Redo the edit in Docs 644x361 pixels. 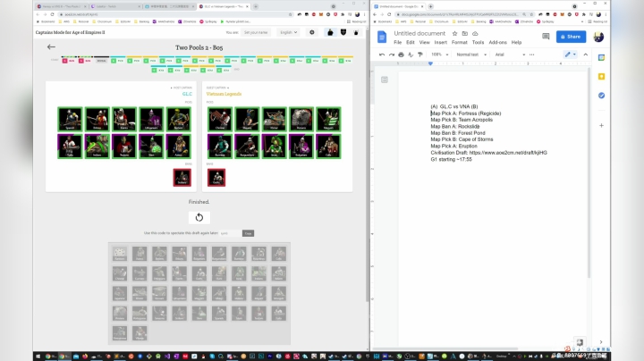[x=392, y=55]
